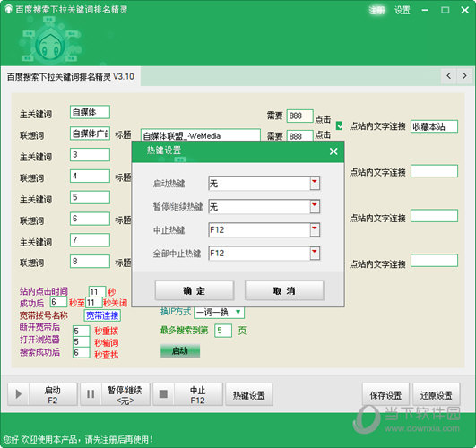476x448 pixels.
Task: Click the 打开浏览器 seconds field
Action: pos(81,341)
